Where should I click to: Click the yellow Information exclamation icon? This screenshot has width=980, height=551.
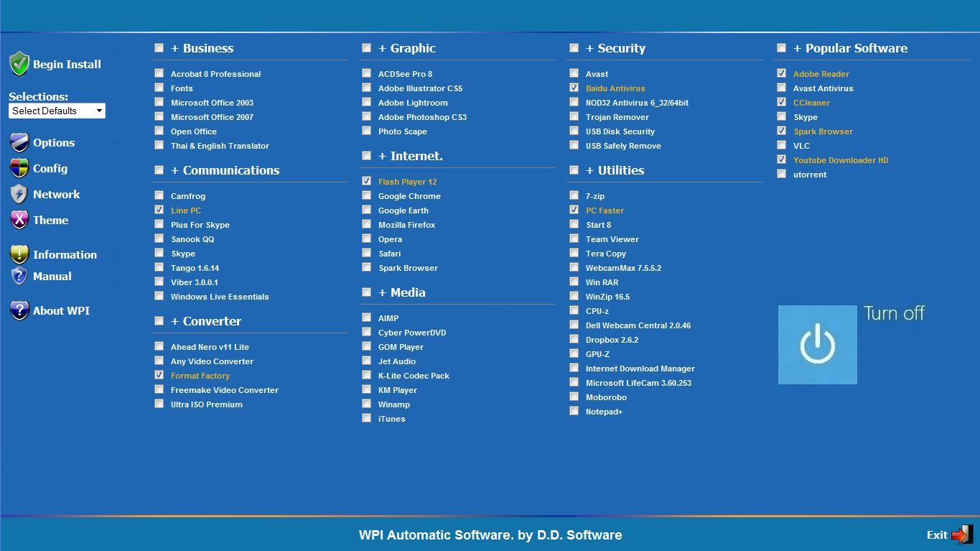click(x=19, y=254)
